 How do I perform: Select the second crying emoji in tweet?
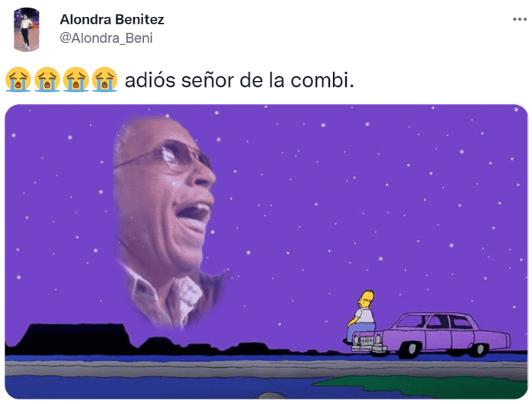(x=47, y=80)
